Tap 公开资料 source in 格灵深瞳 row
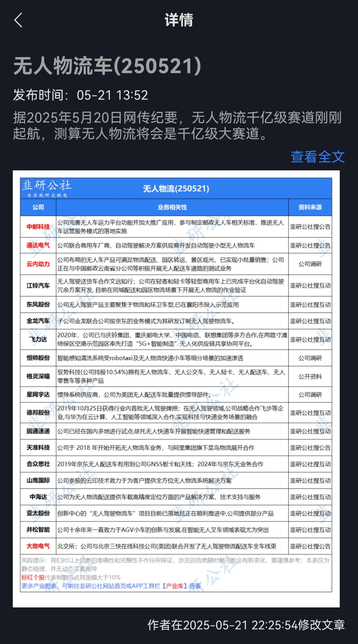This screenshot has height=644, width=358. point(310,376)
